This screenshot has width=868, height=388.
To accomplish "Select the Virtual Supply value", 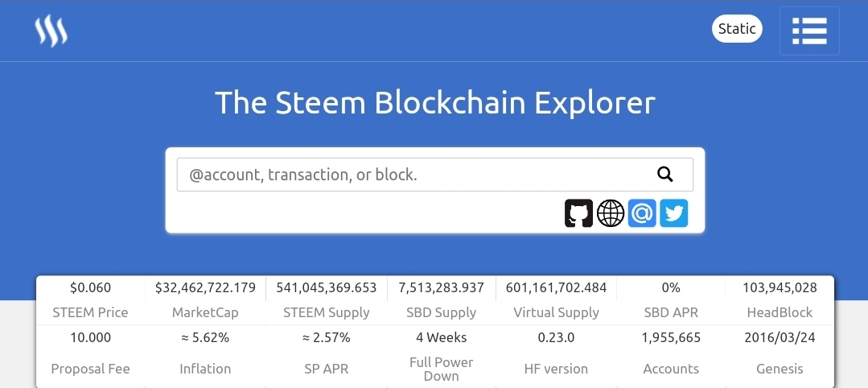I will click(557, 287).
